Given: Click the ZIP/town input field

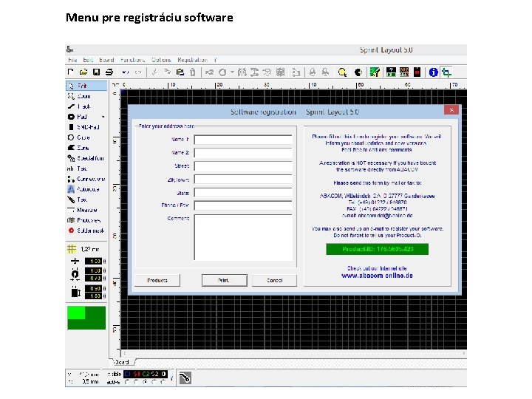Looking at the screenshot, I should (x=243, y=179).
